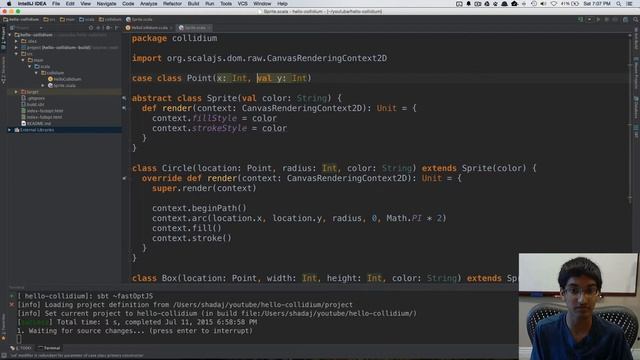Click the terminal input cursor line
640x360 pixels.
tap(19, 339)
